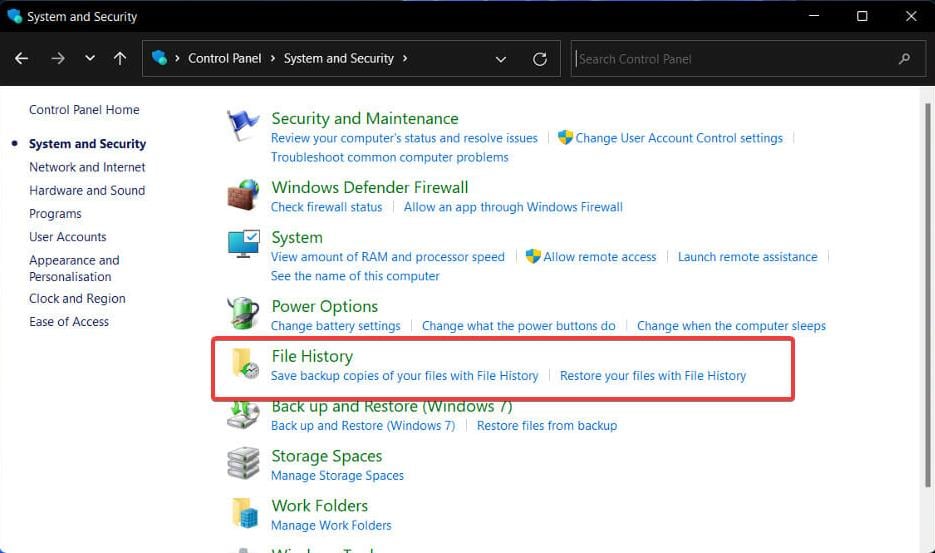Viewport: 935px width, 553px height.
Task: Change what the power buttons do
Action: click(x=519, y=326)
